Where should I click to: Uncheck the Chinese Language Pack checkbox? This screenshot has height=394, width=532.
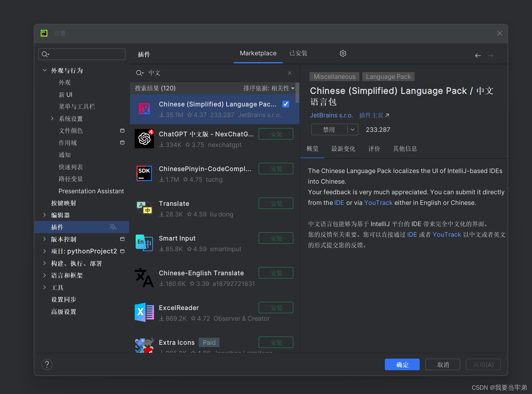(x=285, y=104)
